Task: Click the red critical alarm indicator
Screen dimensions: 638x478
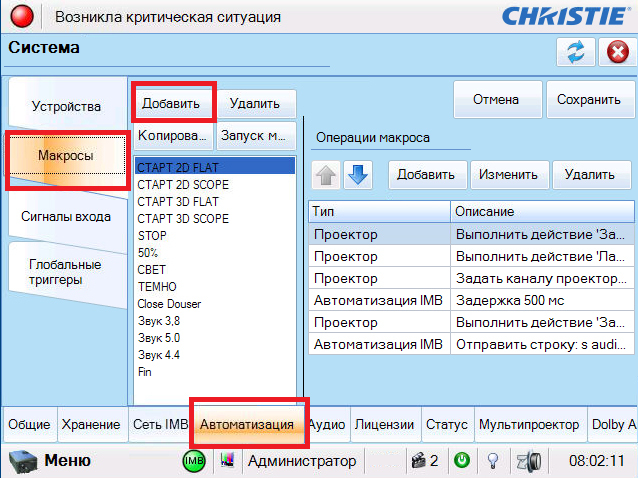Action: [x=22, y=17]
